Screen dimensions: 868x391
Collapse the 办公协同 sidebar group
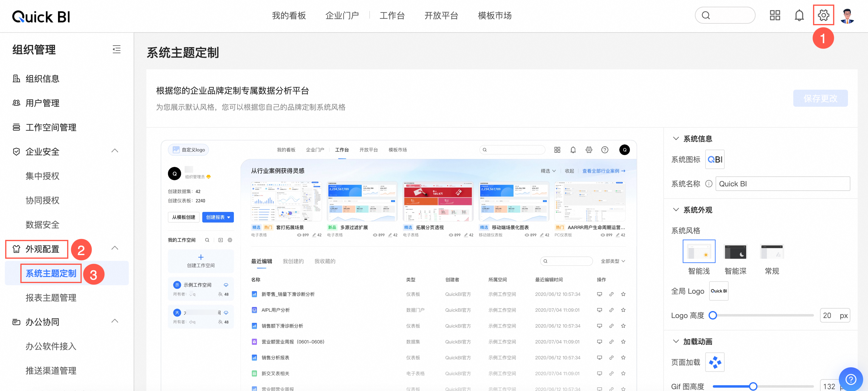[x=114, y=321]
